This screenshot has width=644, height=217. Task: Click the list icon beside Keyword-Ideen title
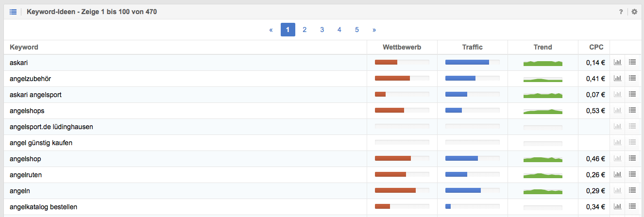(x=13, y=12)
